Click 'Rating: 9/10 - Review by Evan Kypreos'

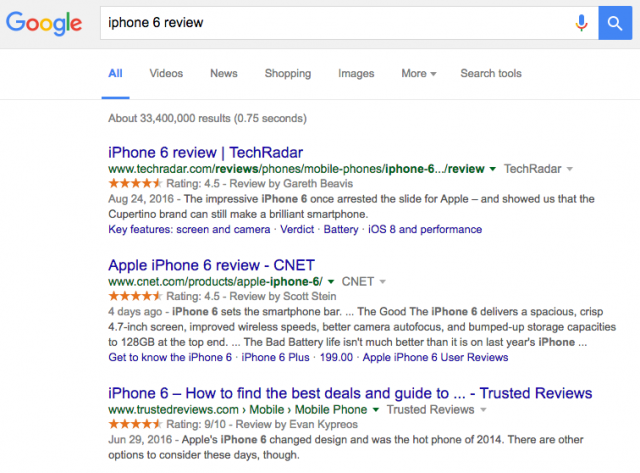(x=262, y=424)
